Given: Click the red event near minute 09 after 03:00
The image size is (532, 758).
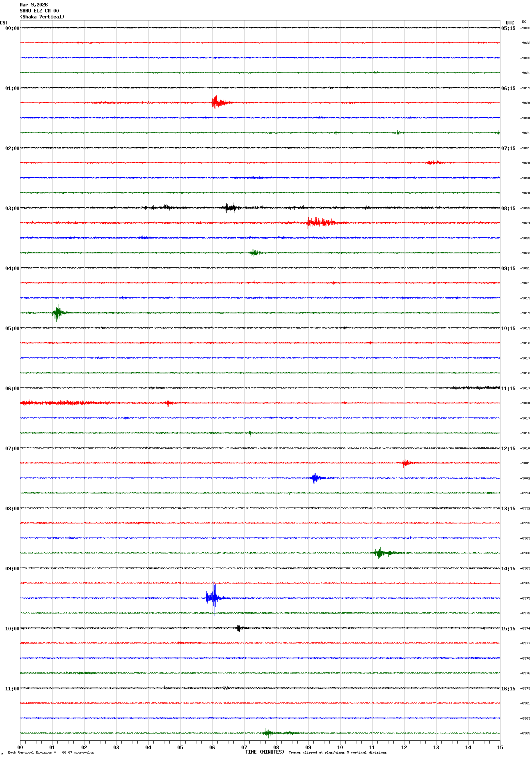Looking at the screenshot, I should [320, 223].
